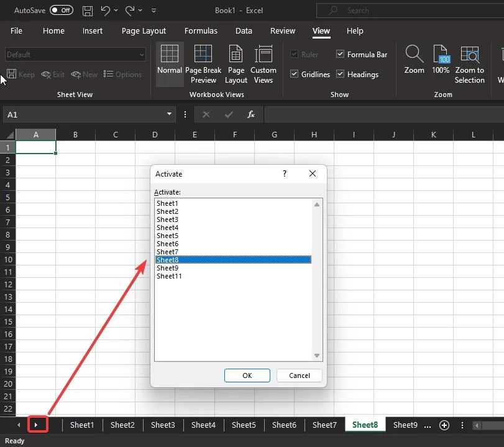
Task: Select column header D
Action: point(155,135)
